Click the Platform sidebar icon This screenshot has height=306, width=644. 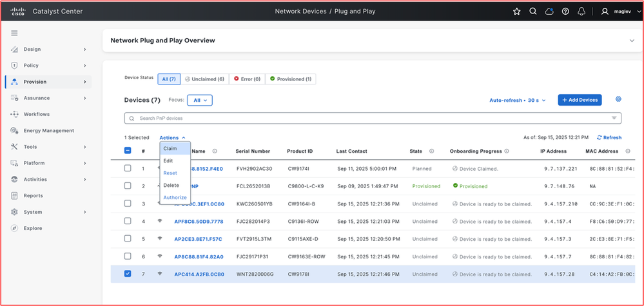click(x=14, y=163)
